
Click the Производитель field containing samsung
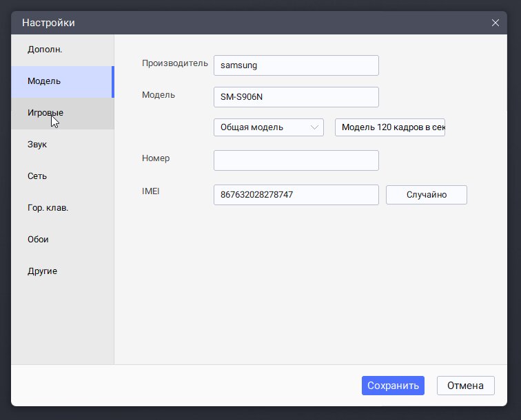pyautogui.click(x=296, y=65)
